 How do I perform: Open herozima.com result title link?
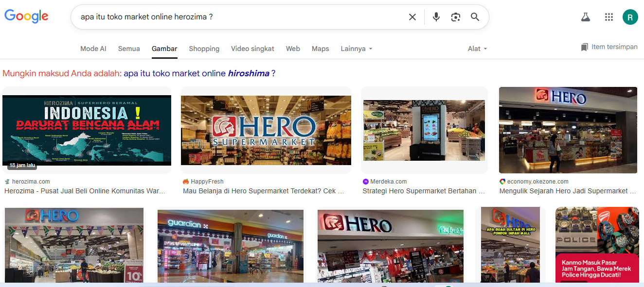coord(85,191)
